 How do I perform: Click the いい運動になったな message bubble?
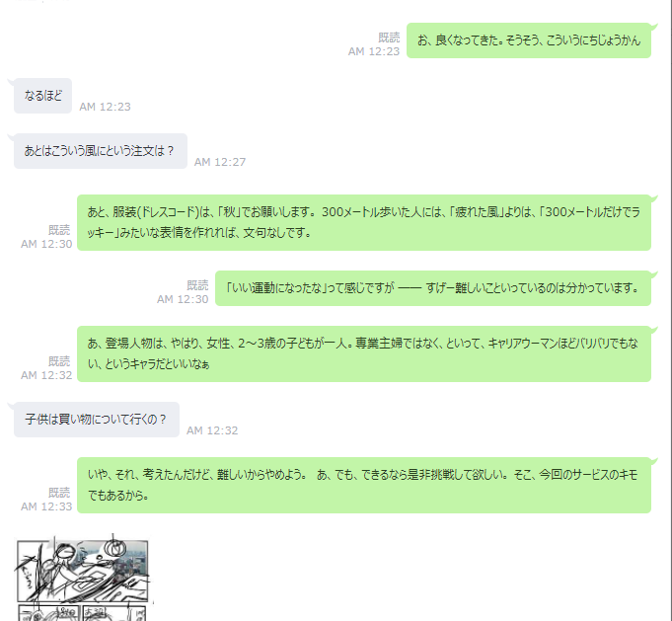tap(433, 288)
